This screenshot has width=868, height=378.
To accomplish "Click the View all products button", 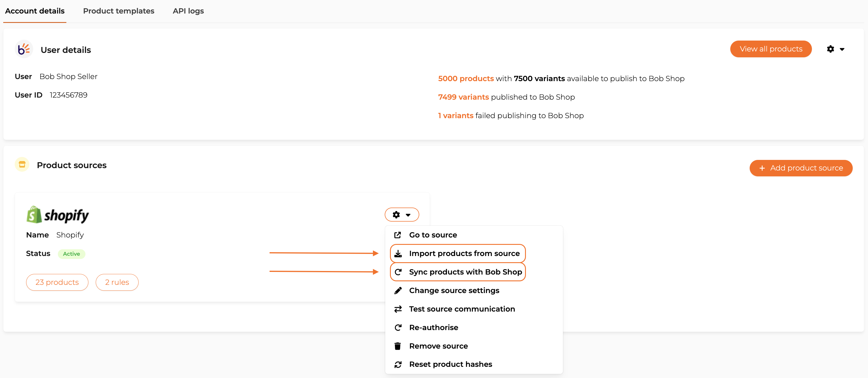I will tap(771, 49).
